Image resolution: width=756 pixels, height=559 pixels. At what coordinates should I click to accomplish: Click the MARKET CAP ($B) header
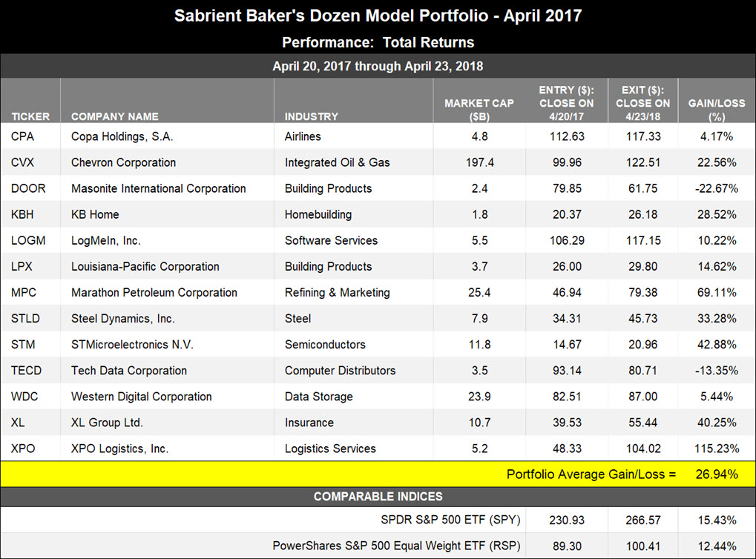point(479,110)
